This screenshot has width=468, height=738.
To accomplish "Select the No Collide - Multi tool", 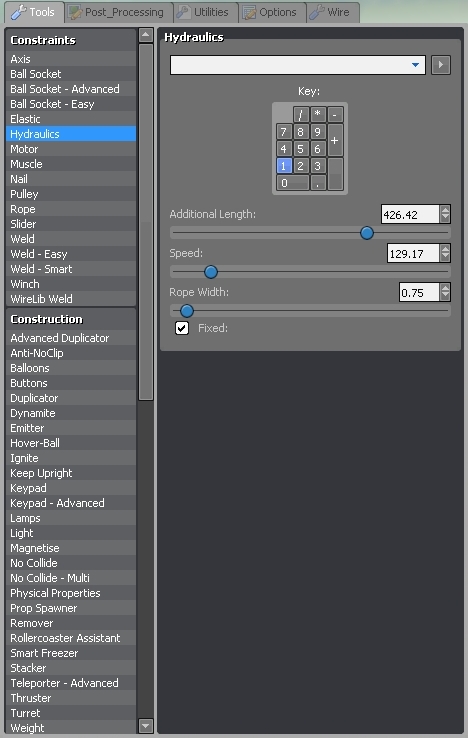I will click(x=71, y=578).
